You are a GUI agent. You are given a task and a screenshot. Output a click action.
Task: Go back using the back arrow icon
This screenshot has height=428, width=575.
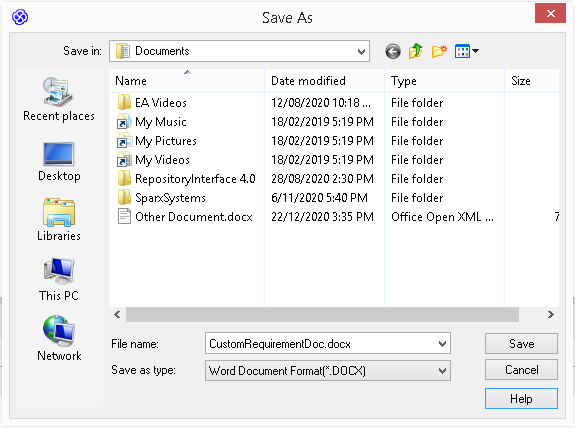tap(393, 51)
